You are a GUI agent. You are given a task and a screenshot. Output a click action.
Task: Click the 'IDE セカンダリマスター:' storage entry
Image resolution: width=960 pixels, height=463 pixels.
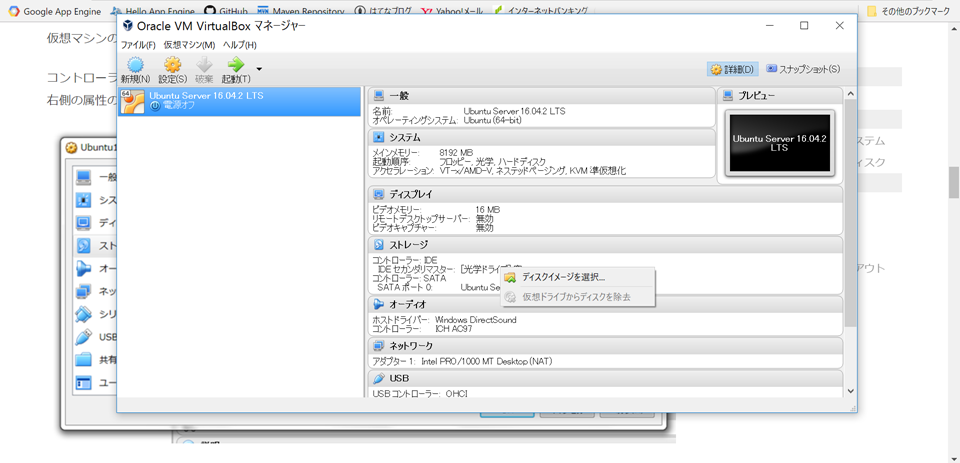(x=416, y=269)
